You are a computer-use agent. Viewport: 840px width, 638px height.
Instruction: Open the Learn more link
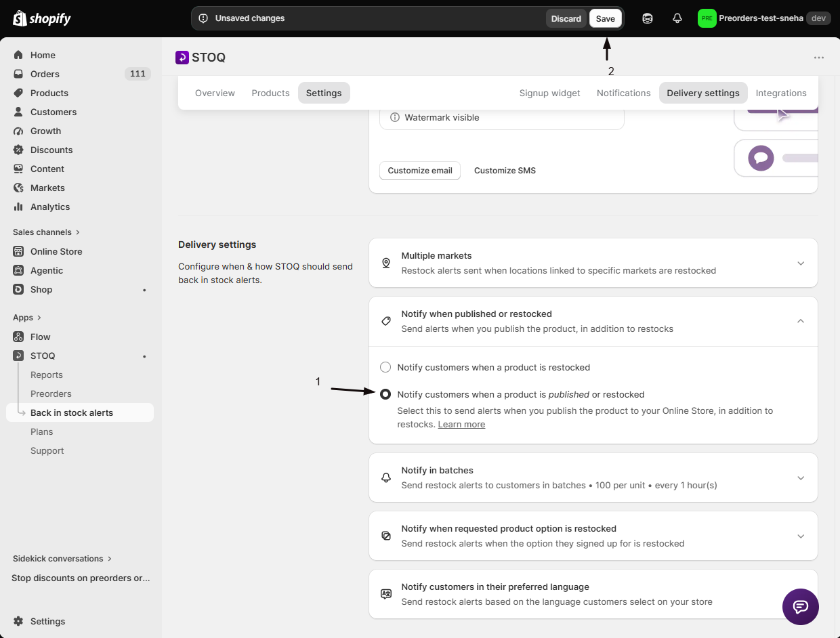click(x=461, y=424)
